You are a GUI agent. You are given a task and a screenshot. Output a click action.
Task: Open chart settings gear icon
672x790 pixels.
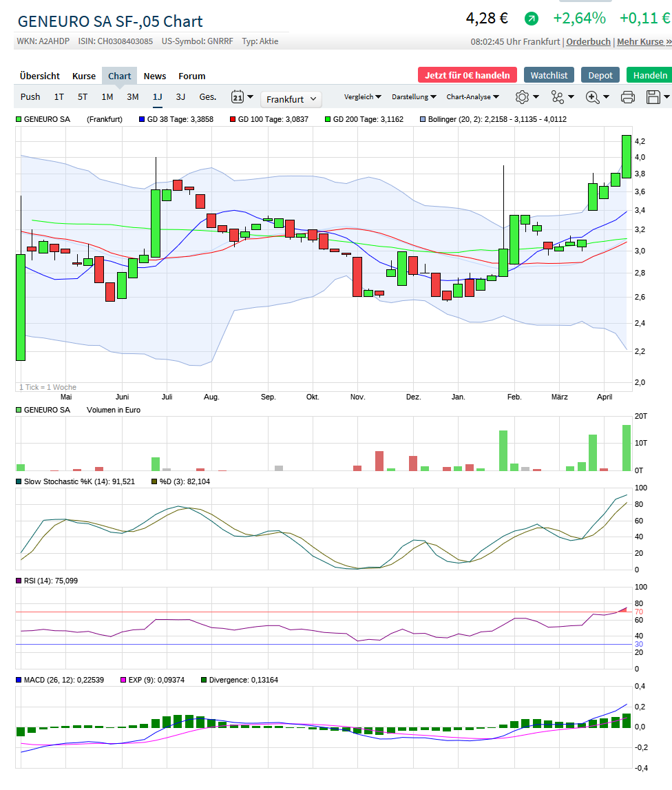point(523,96)
